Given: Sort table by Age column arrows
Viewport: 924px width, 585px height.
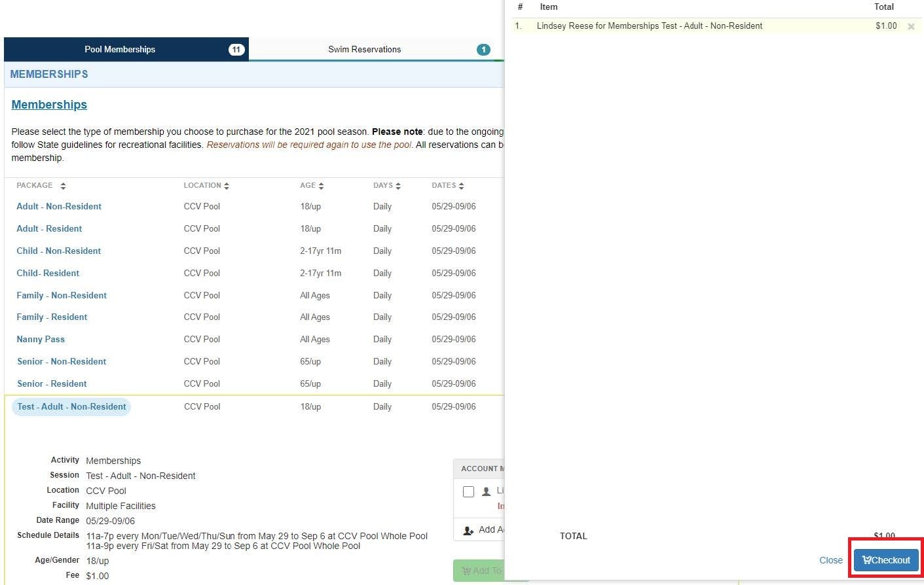Looking at the screenshot, I should pyautogui.click(x=321, y=186).
